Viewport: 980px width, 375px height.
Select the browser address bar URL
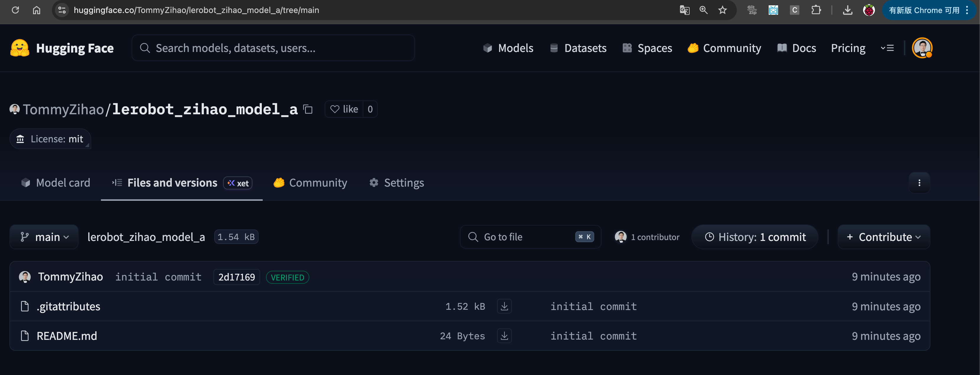coord(196,10)
